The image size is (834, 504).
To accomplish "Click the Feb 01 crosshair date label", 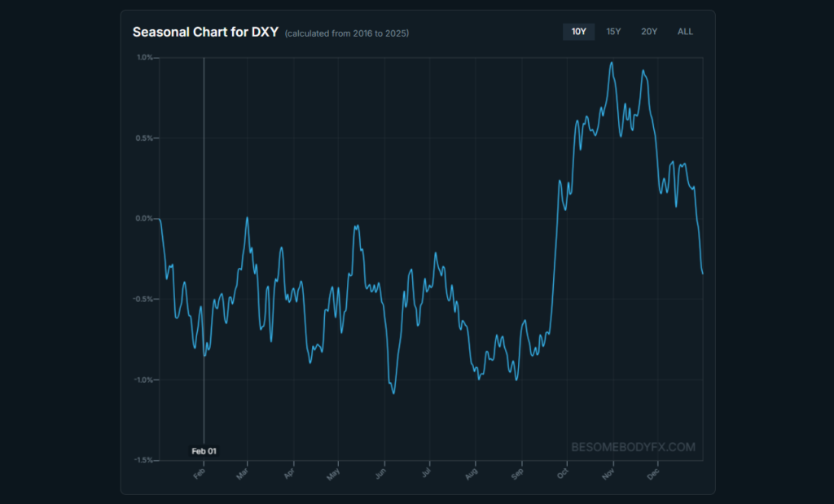I will click(x=204, y=450).
